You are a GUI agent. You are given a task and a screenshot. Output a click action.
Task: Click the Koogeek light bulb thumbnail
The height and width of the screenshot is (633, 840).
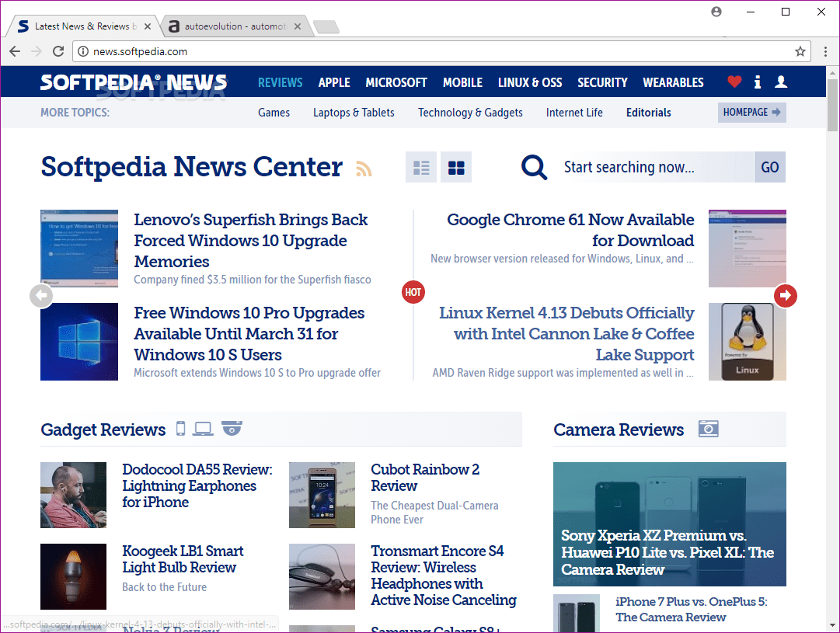73,577
